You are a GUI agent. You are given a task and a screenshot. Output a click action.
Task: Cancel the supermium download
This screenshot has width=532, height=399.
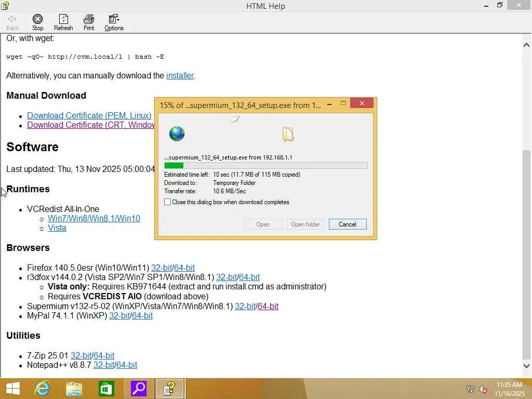(348, 224)
